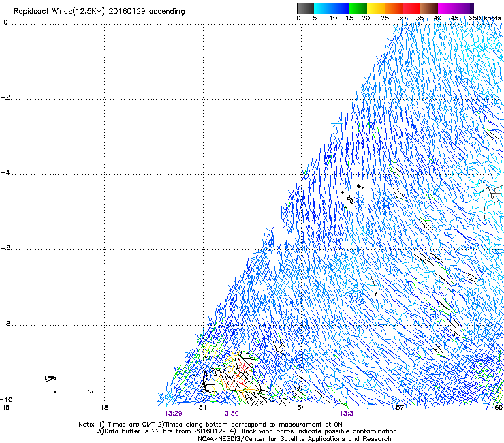The height and width of the screenshot is (443, 504).
Task: Click the NOAA/NESDIS credit line
Action: click(x=294, y=439)
